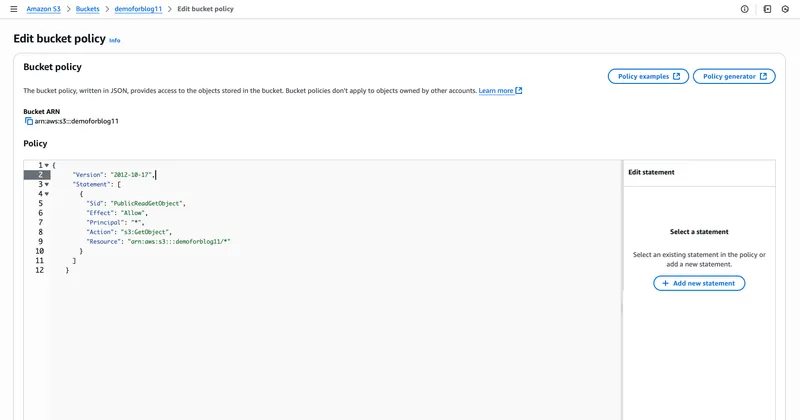Fold the JSON block at line 1

point(47,165)
